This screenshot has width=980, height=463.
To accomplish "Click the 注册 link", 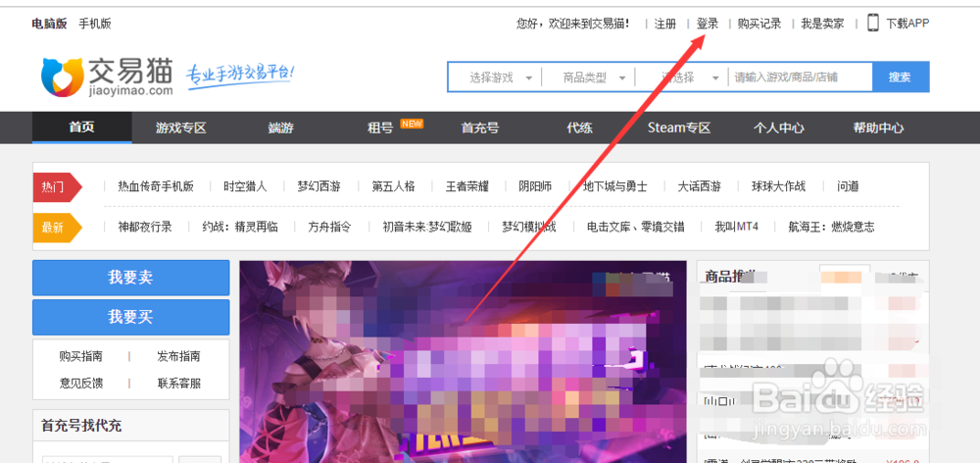I will [665, 24].
